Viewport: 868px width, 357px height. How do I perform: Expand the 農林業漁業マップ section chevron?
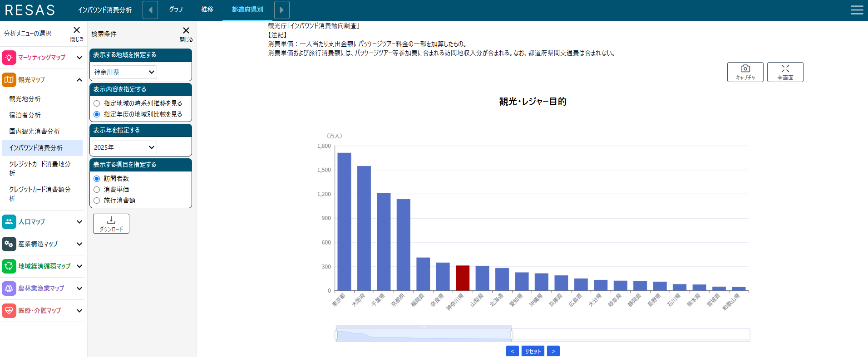point(79,289)
